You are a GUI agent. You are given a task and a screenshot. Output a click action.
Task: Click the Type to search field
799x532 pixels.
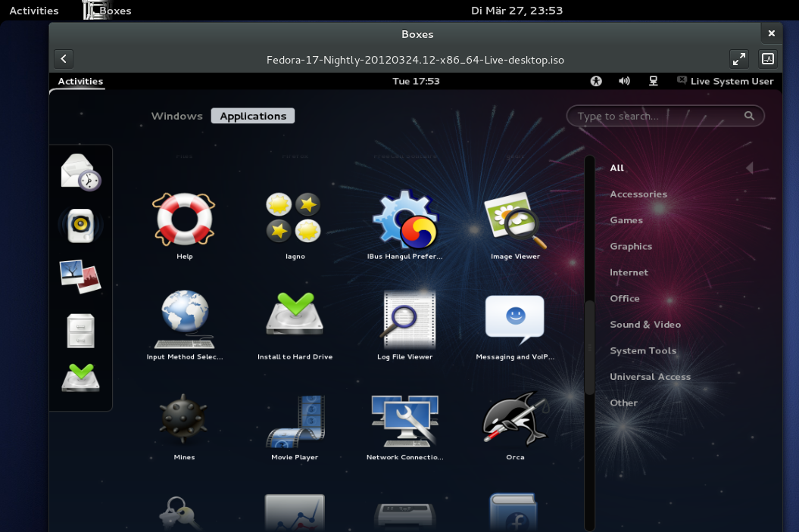pos(665,116)
